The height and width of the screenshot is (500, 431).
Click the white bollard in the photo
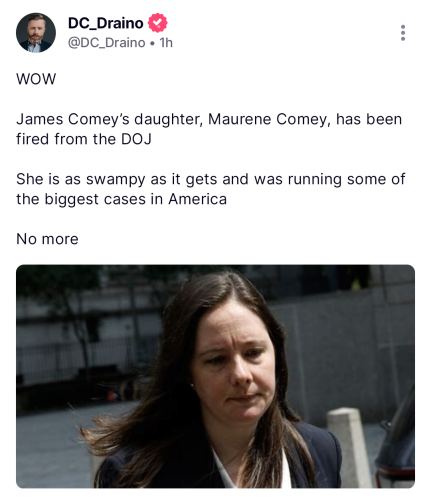[x=348, y=445]
